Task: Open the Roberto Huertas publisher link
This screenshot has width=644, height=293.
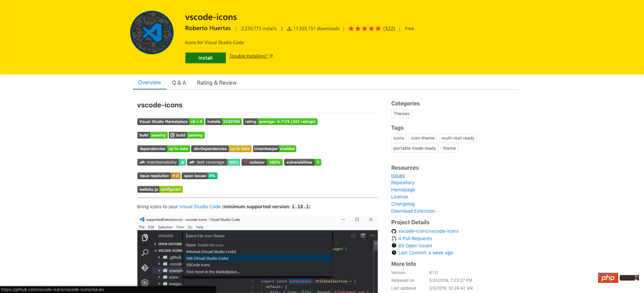Action: click(208, 28)
